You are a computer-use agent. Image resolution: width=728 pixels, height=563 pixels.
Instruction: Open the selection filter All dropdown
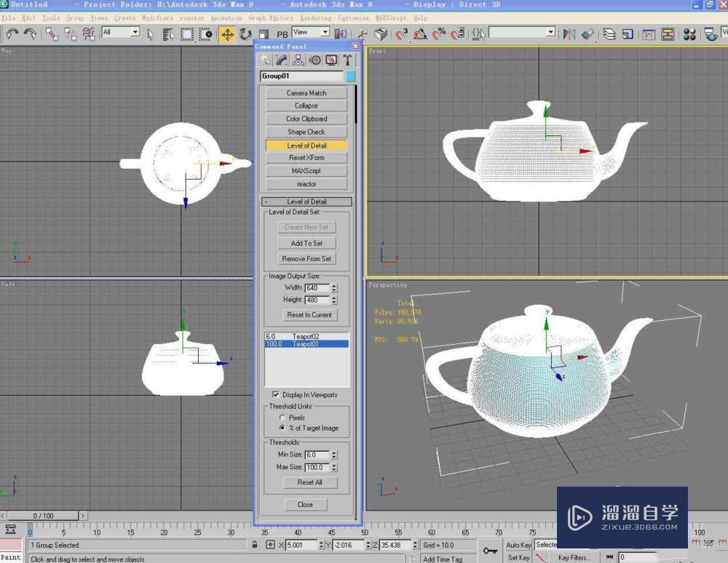point(135,33)
